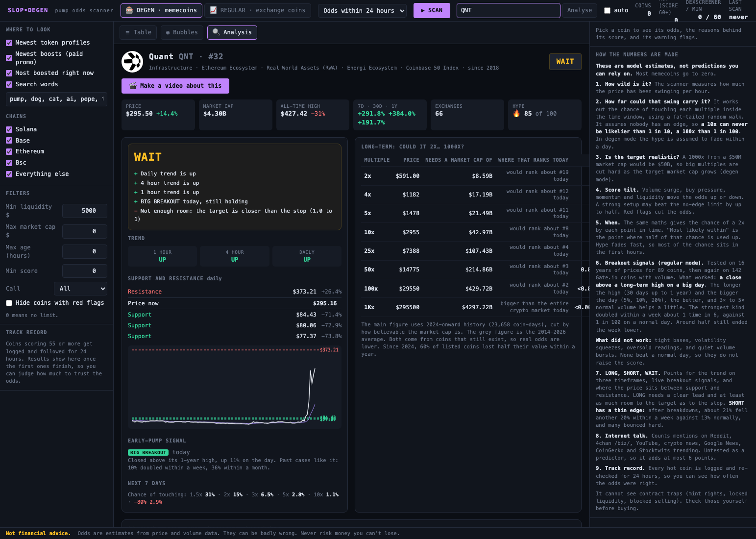Viewport: 756px width, 539px height.
Task: Click the Max market cap input field
Action: click(x=85, y=231)
